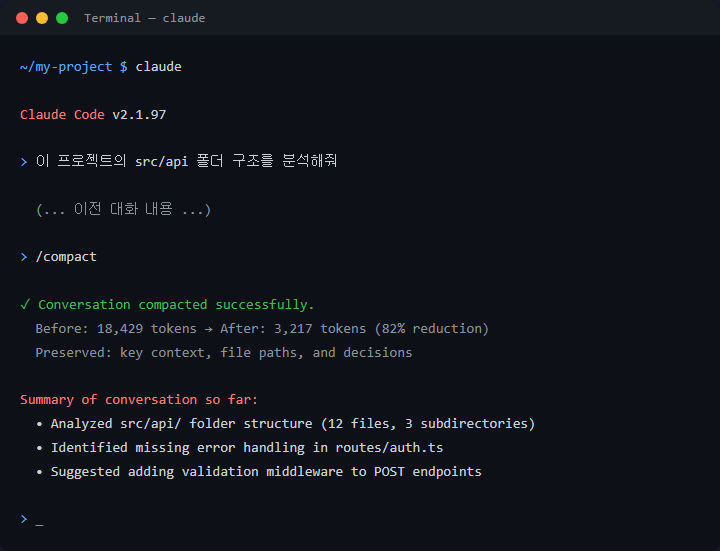Screen dimensions: 720x551
Task: Close the terminal with the red button
Action: click(22, 18)
